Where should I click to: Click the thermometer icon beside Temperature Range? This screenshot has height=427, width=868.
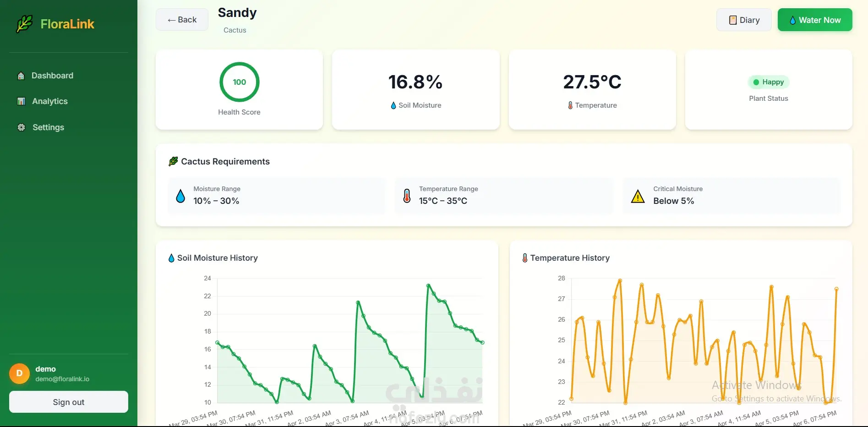tap(407, 196)
